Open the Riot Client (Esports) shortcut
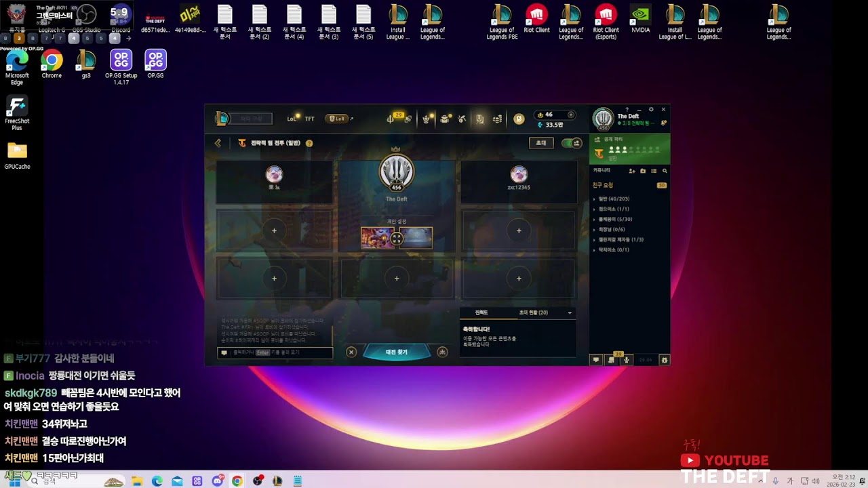868x488 pixels. pos(606,22)
